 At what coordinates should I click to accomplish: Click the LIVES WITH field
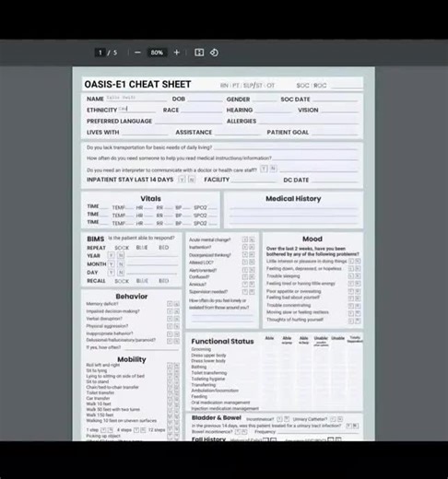pyautogui.click(x=145, y=133)
